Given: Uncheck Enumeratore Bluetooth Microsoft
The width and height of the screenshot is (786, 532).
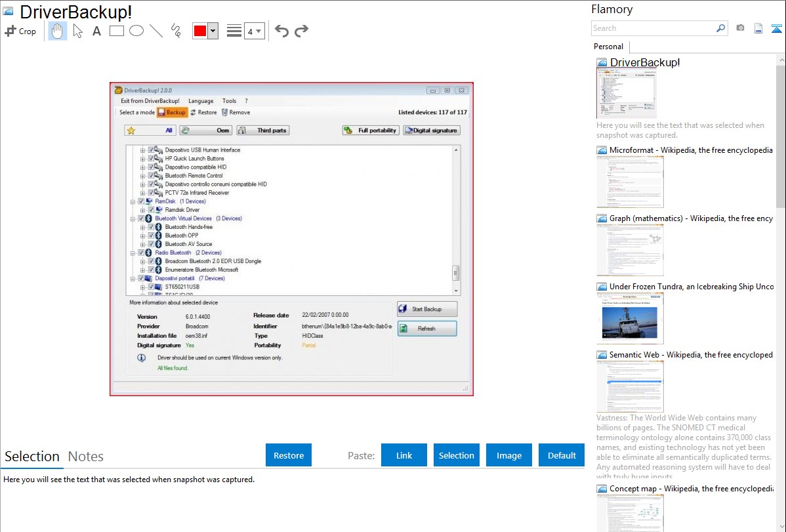Looking at the screenshot, I should click(x=151, y=270).
